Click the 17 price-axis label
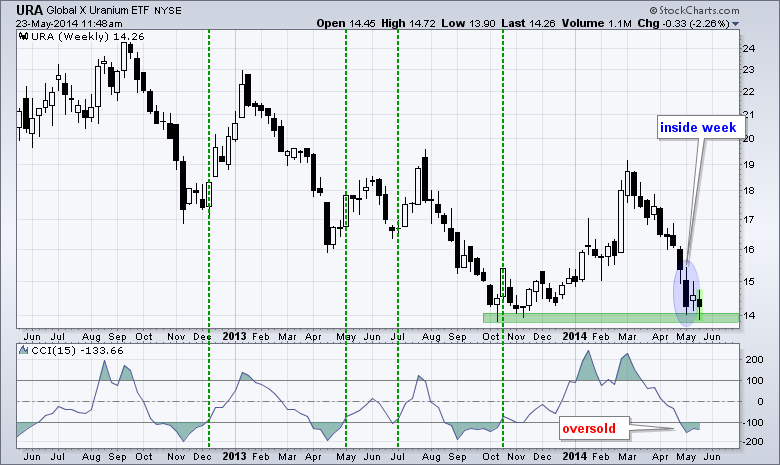 pyautogui.click(x=749, y=219)
